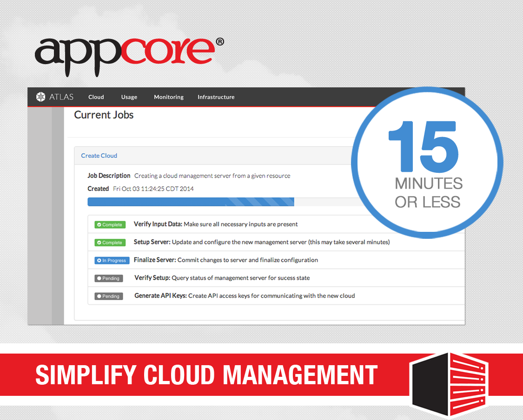Select the 'Generate API Keys:' step text
Screen dimensions: 523x420
click(x=160, y=295)
